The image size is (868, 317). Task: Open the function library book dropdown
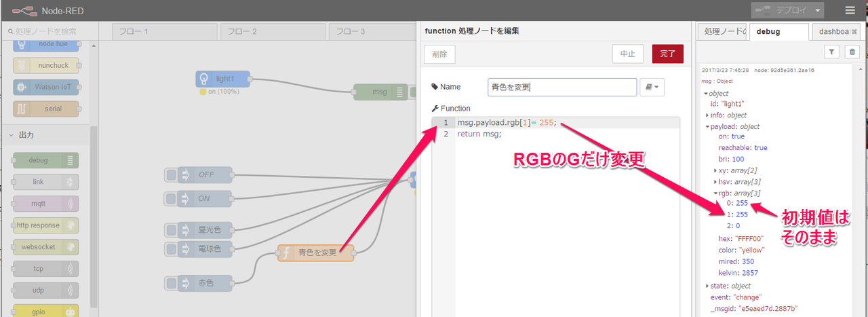coord(652,87)
